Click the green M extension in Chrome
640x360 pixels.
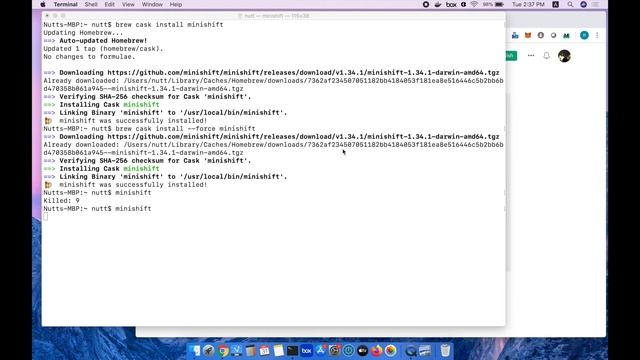click(566, 36)
